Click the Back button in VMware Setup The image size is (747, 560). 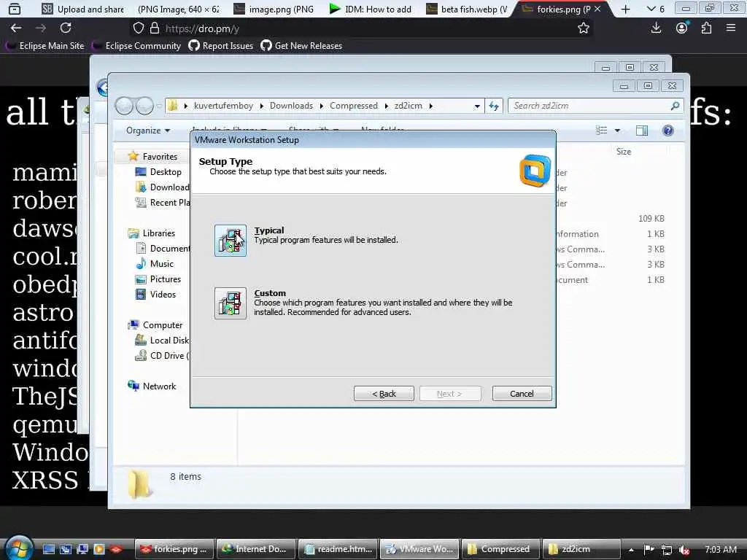tap(384, 394)
